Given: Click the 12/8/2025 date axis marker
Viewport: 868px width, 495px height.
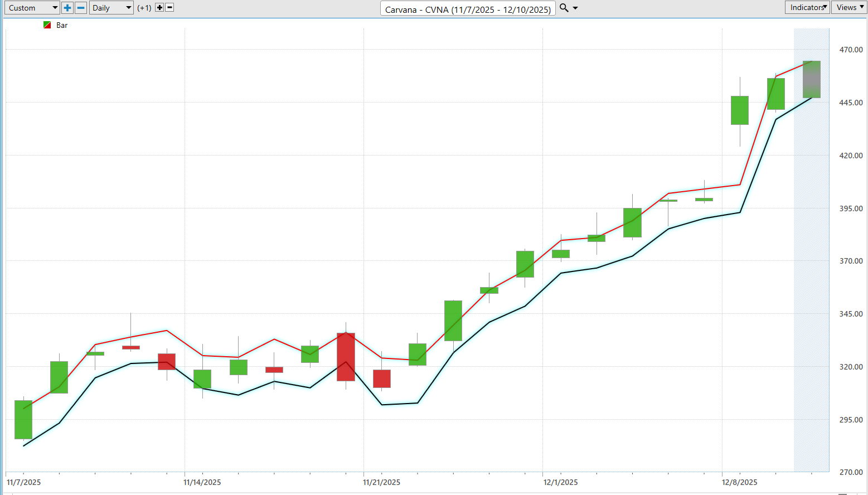Looking at the screenshot, I should pyautogui.click(x=739, y=482).
